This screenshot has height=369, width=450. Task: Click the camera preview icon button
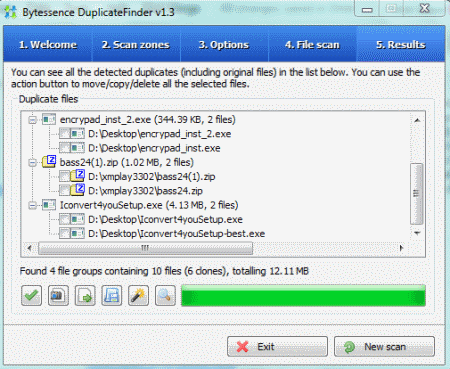tap(58, 295)
